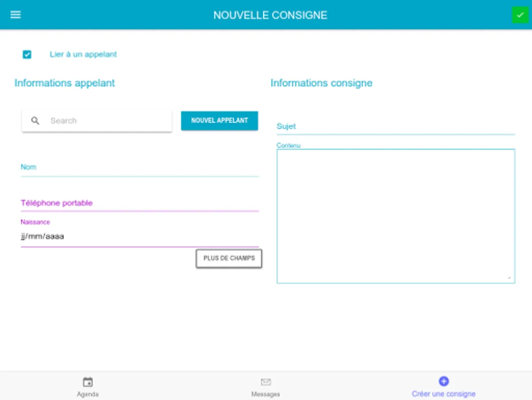Click the plus icon for Créer une consigne
This screenshot has height=400, width=532.
pos(444,381)
